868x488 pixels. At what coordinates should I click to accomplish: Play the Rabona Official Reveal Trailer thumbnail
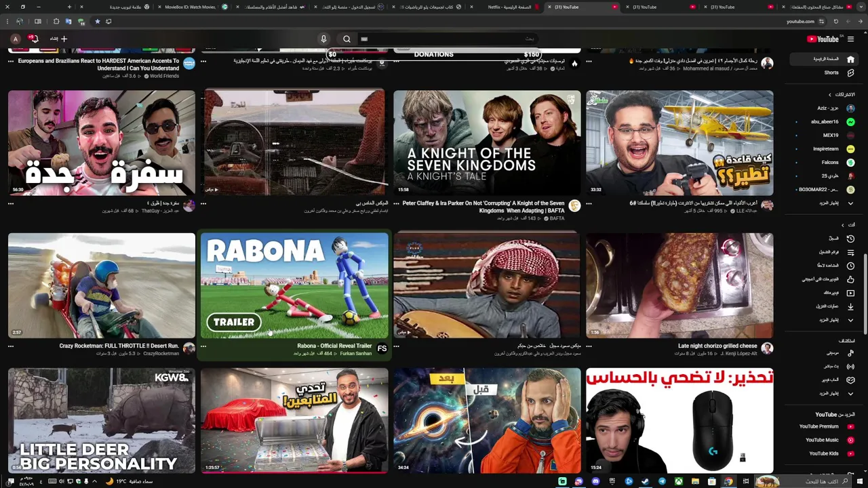[294, 285]
